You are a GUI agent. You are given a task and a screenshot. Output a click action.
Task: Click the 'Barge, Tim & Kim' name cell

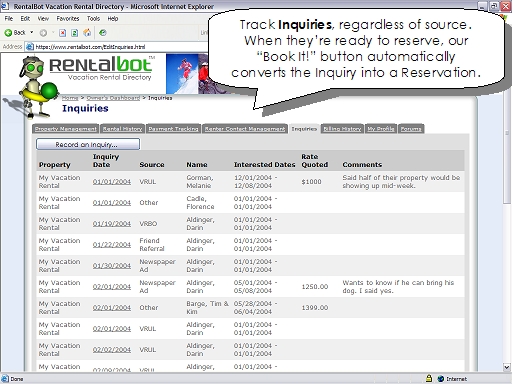207,308
